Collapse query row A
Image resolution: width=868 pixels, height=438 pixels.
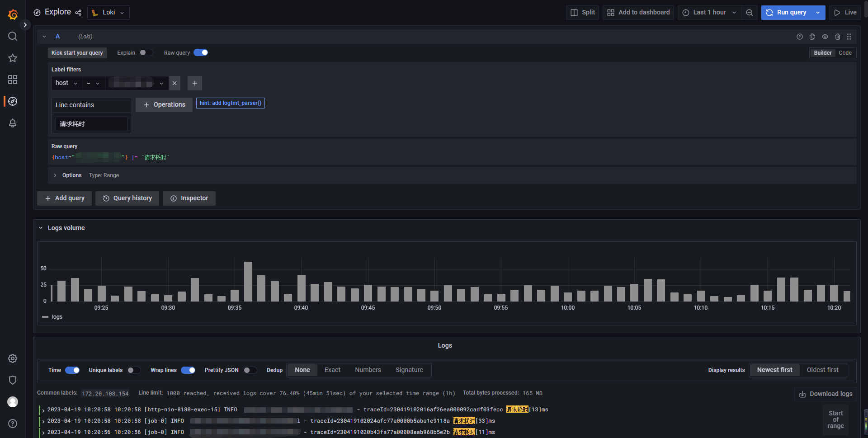click(44, 37)
